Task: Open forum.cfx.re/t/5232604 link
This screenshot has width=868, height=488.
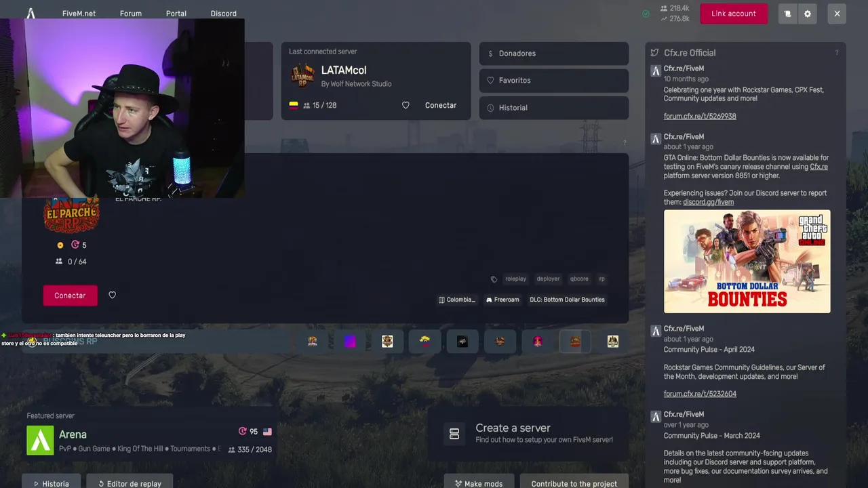Action: tap(700, 394)
